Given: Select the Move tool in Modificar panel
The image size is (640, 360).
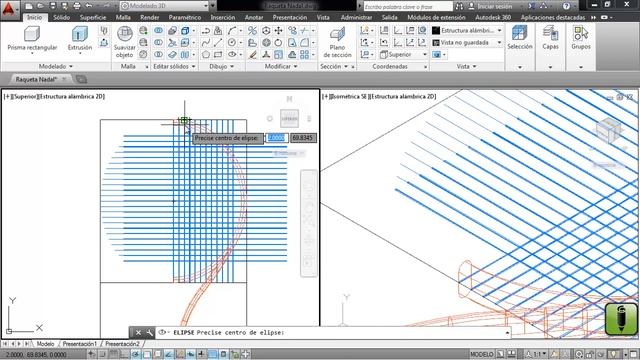Looking at the screenshot, I should click(x=278, y=31).
